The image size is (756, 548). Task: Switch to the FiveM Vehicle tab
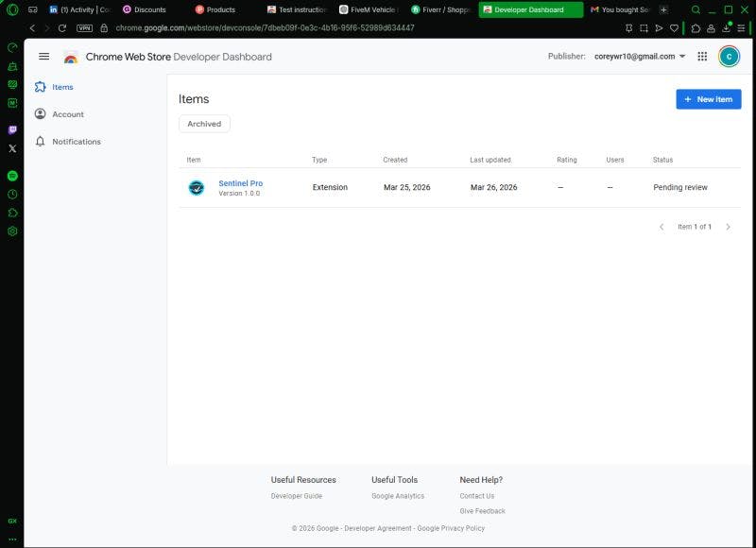(x=369, y=9)
